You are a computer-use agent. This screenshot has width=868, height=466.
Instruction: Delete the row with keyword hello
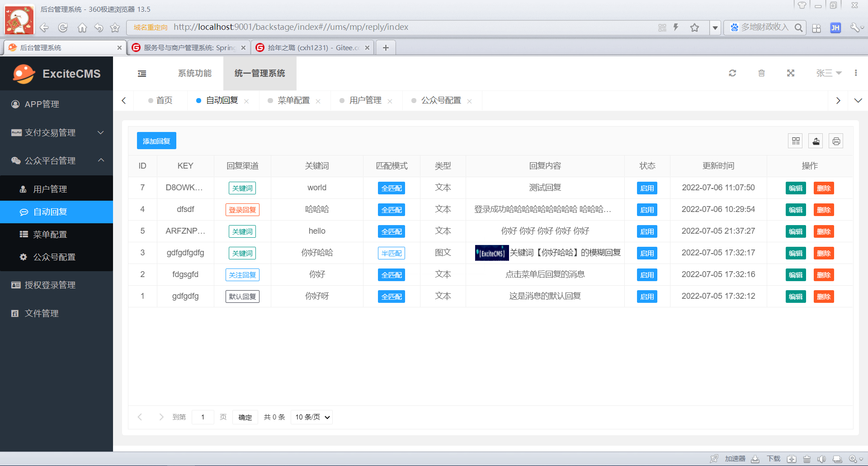tap(824, 231)
